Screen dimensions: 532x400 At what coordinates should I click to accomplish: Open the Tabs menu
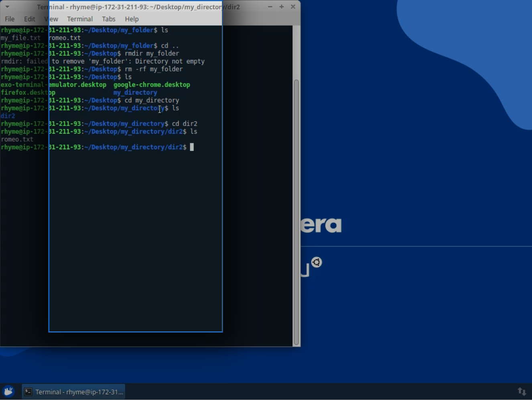point(108,19)
